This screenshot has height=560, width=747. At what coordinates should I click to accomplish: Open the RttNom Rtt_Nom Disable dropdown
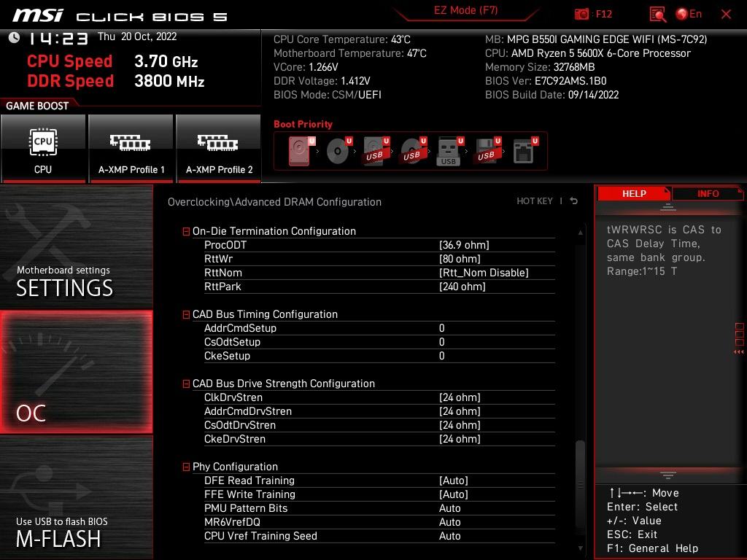484,273
